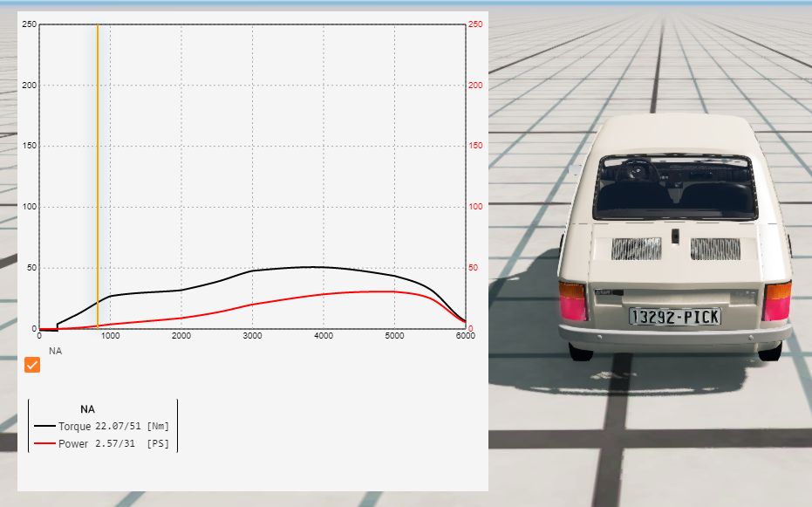Click the car's right tail light
Image resolution: width=812 pixels, height=507 pixels.
777,301
